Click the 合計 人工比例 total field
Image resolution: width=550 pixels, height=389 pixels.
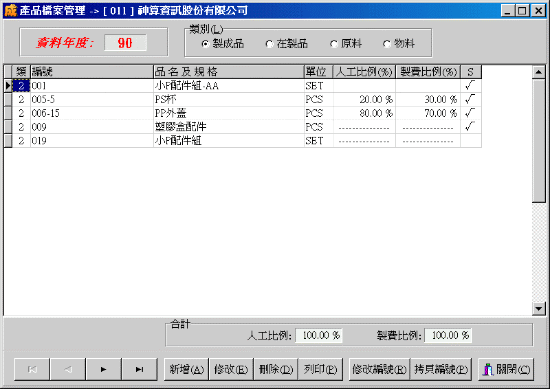pyautogui.click(x=319, y=335)
